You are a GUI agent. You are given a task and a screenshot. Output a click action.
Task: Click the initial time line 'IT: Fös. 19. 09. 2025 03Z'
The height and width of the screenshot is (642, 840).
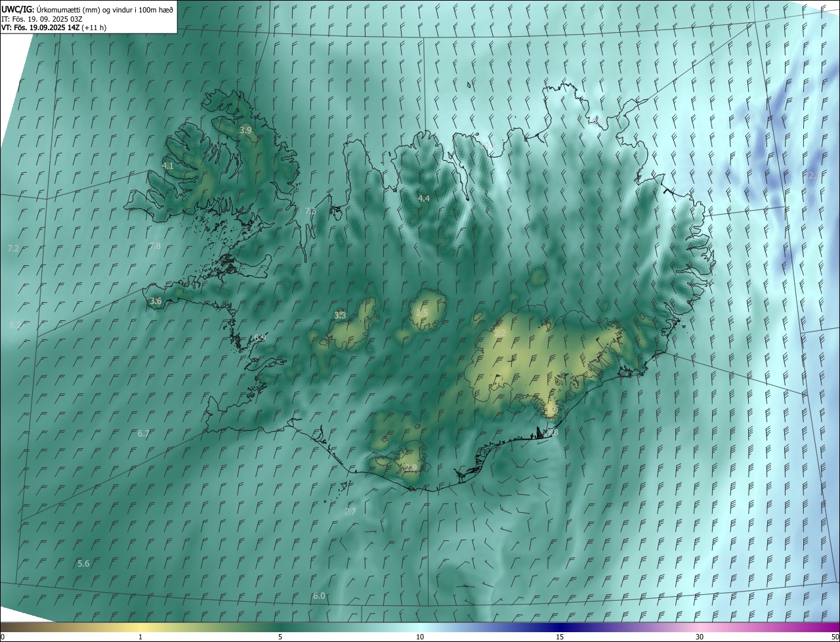pos(41,19)
